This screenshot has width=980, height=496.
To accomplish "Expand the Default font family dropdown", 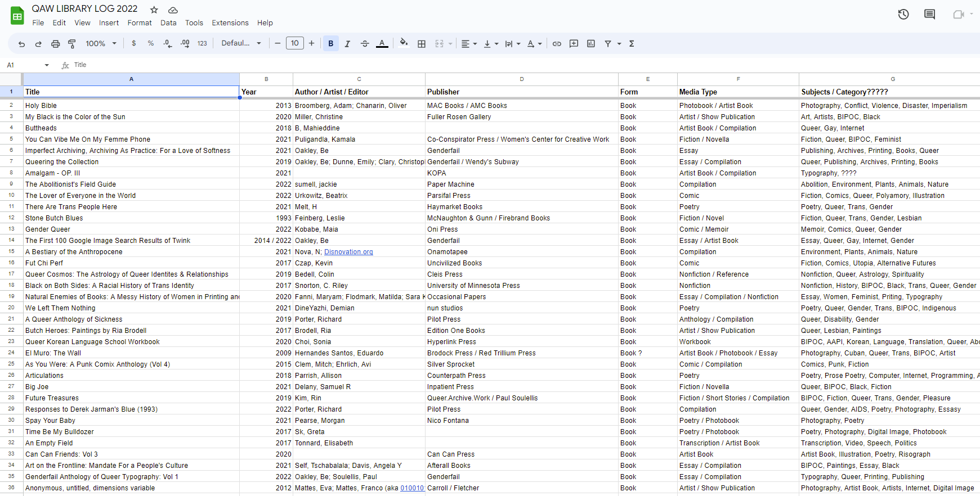I will [241, 43].
